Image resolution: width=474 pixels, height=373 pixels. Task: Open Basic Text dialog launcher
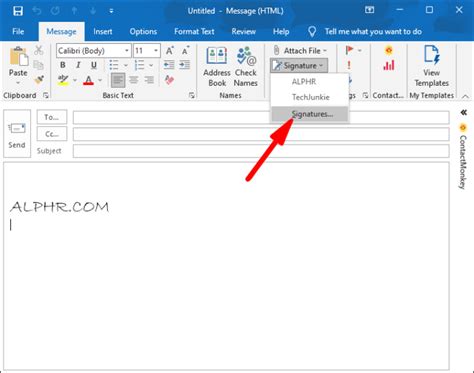tap(192, 96)
